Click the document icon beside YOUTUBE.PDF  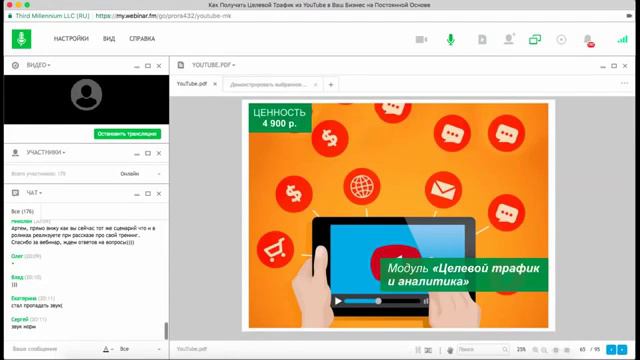[181, 65]
